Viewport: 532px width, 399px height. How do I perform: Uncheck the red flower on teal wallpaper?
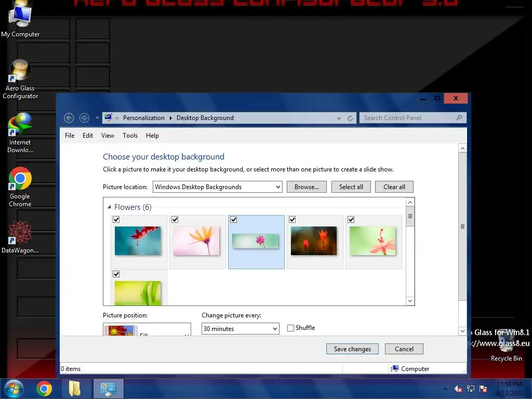pyautogui.click(x=116, y=220)
